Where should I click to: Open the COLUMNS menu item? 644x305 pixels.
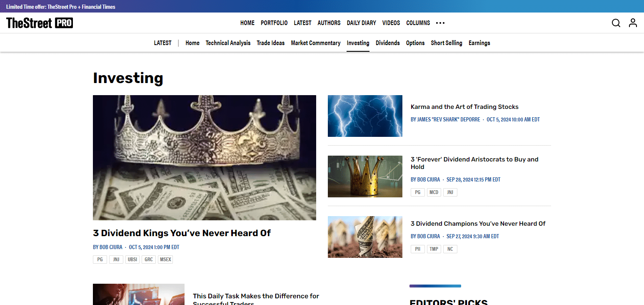418,23
